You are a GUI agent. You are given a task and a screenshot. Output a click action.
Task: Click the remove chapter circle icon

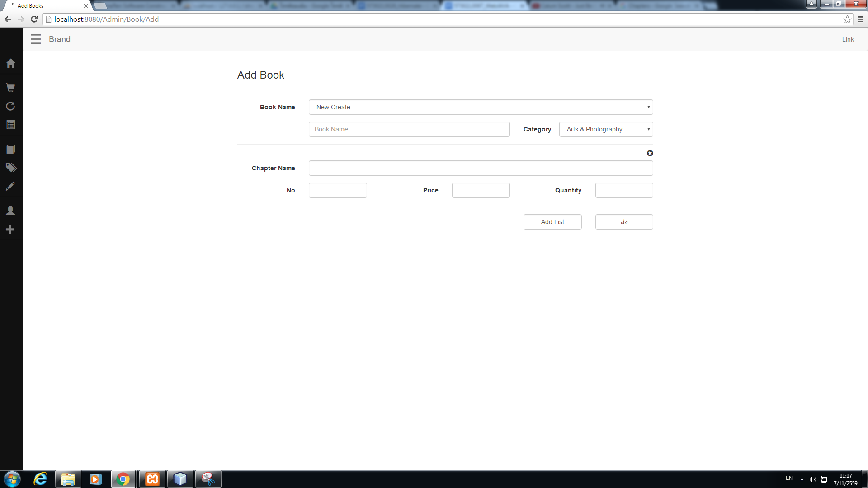click(650, 154)
